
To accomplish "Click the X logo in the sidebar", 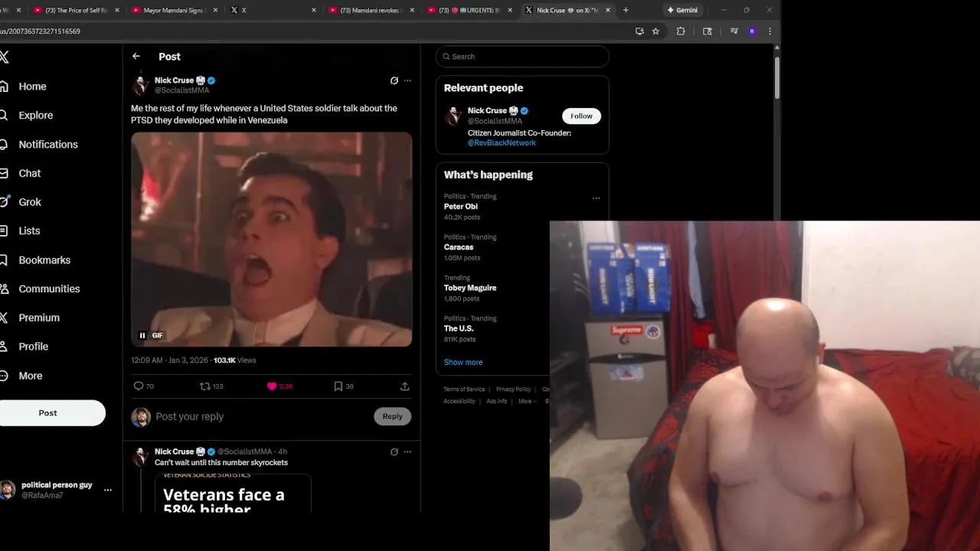I will [5, 57].
